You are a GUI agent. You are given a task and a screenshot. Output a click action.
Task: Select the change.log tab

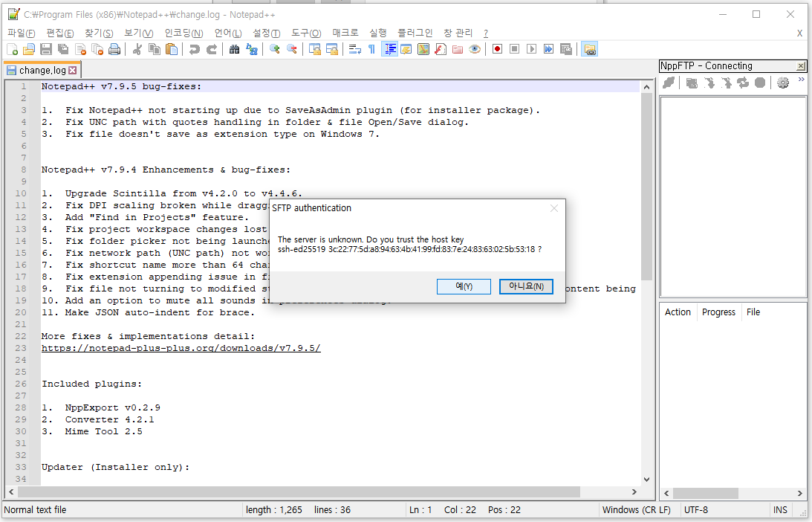click(42, 70)
